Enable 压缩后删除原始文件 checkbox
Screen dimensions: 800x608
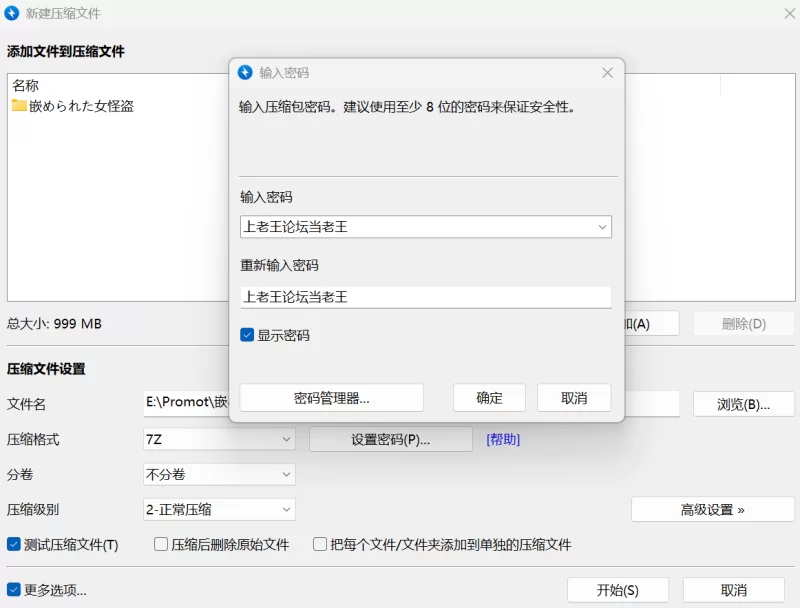161,544
